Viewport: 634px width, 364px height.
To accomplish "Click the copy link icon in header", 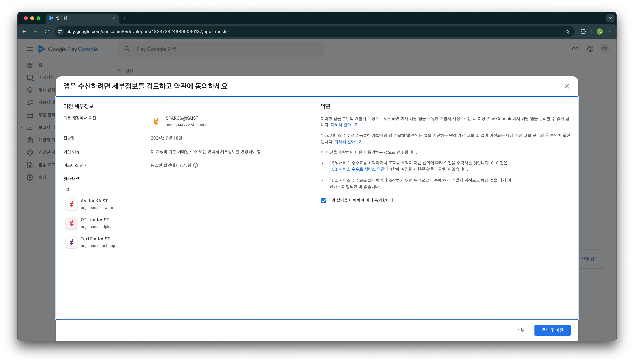I will (575, 49).
